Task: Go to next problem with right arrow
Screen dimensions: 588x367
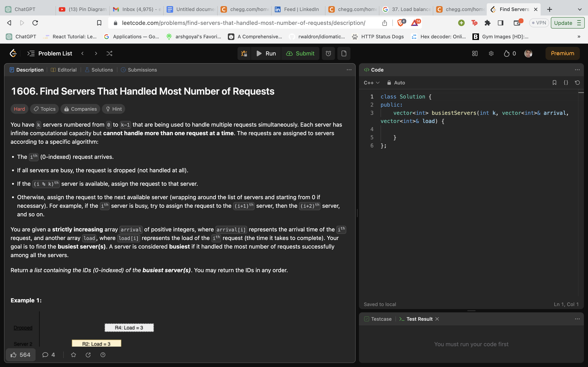Action: coord(96,53)
